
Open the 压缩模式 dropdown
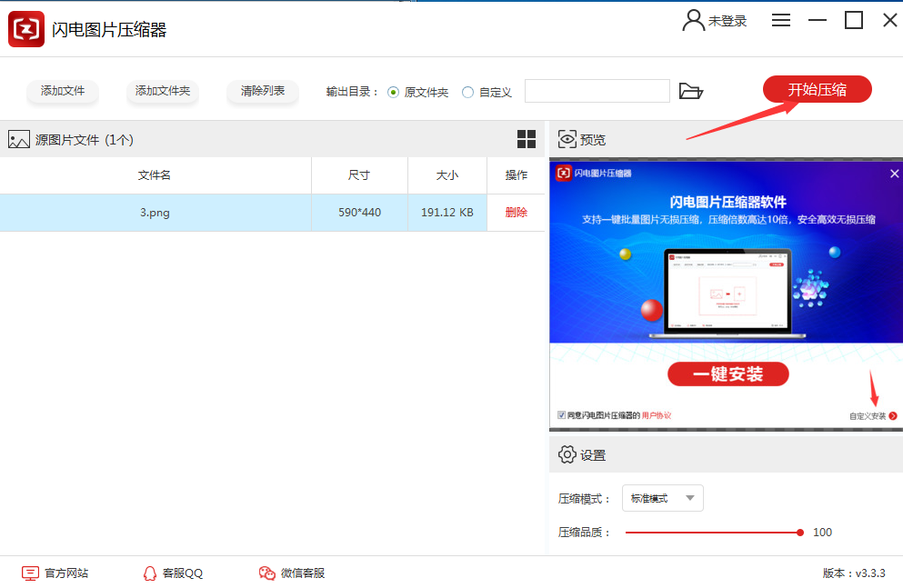click(662, 497)
